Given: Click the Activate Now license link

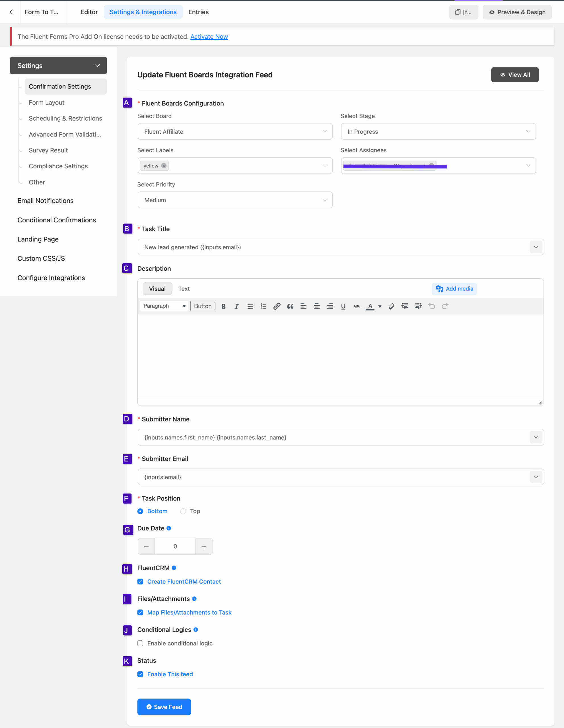Looking at the screenshot, I should pos(209,36).
